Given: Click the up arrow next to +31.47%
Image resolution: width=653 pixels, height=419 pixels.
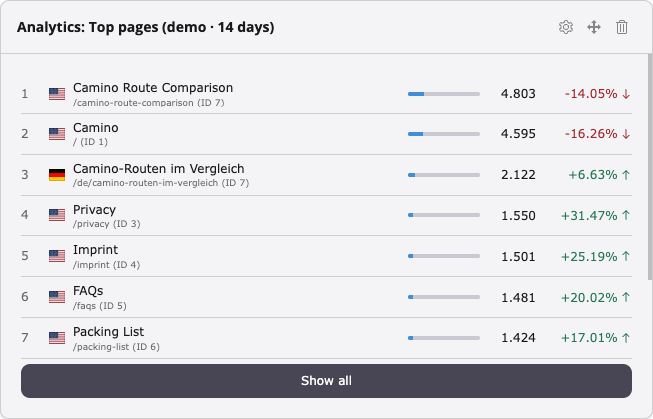Looking at the screenshot, I should coord(626,215).
